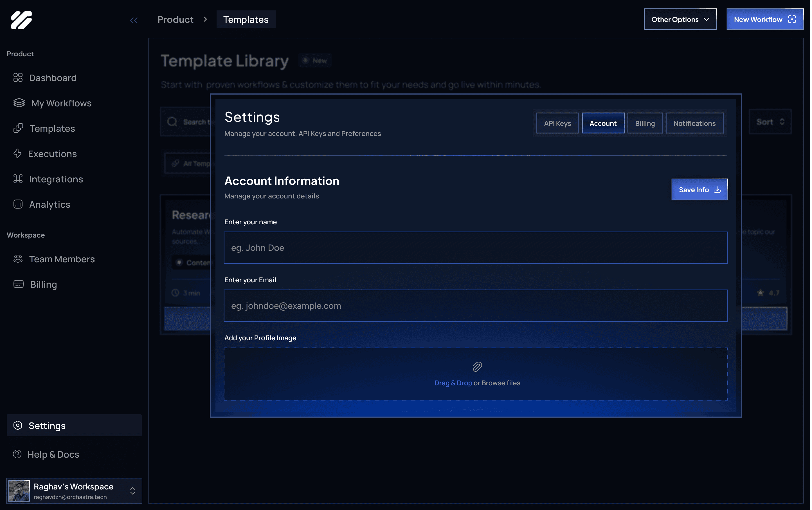Click the Integrations command icon
The height and width of the screenshot is (510, 812).
point(18,179)
